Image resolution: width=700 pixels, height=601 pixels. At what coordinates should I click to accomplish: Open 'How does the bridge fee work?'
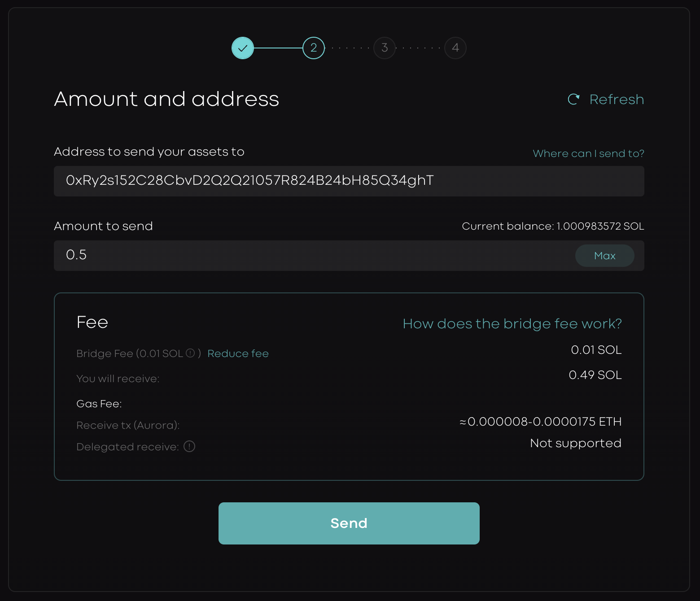click(x=512, y=323)
